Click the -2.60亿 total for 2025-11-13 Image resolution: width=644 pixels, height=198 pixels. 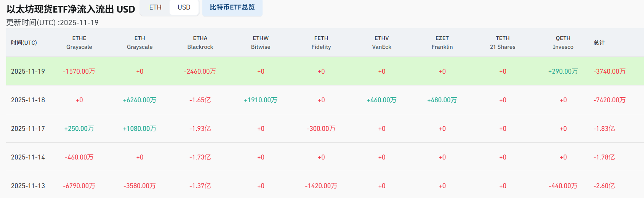[x=604, y=186]
